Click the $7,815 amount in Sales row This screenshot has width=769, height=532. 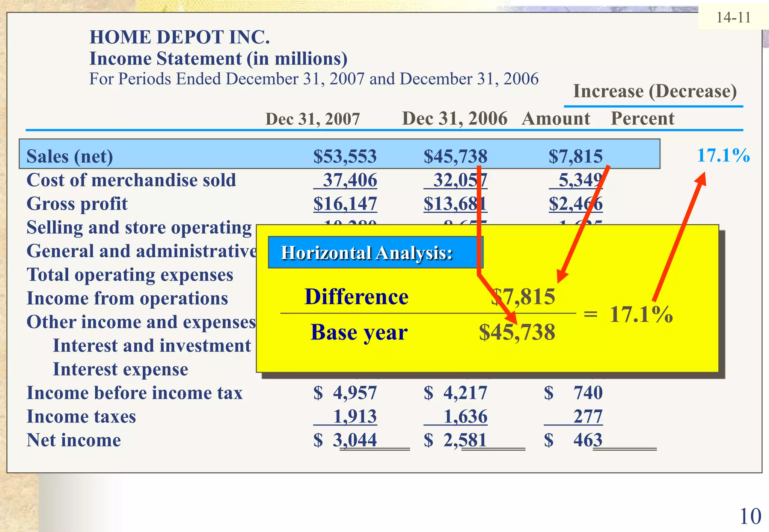click(576, 156)
